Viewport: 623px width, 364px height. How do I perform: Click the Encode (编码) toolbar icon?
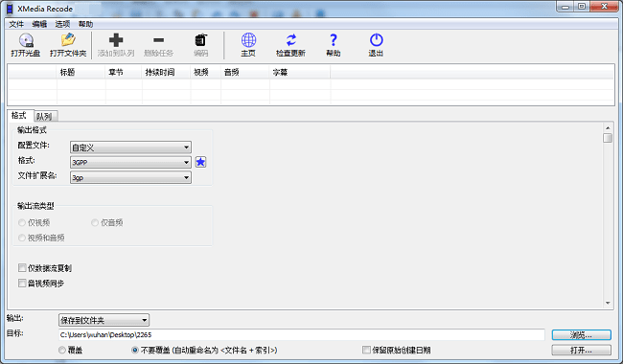point(200,40)
